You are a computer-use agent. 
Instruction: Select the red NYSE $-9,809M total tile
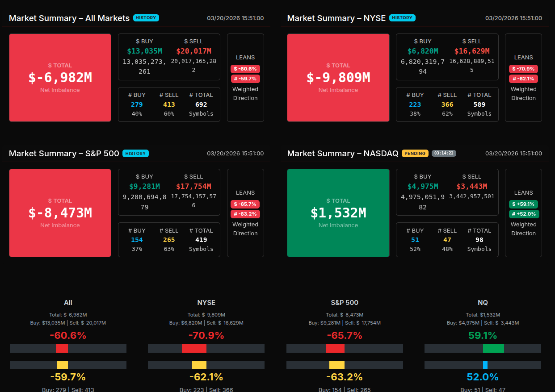338,78
